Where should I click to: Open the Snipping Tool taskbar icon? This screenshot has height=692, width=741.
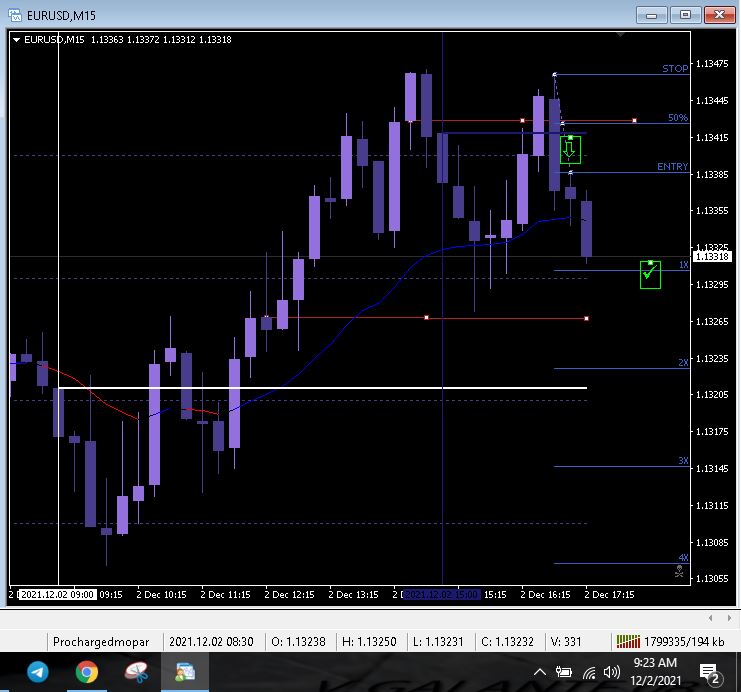(x=136, y=672)
